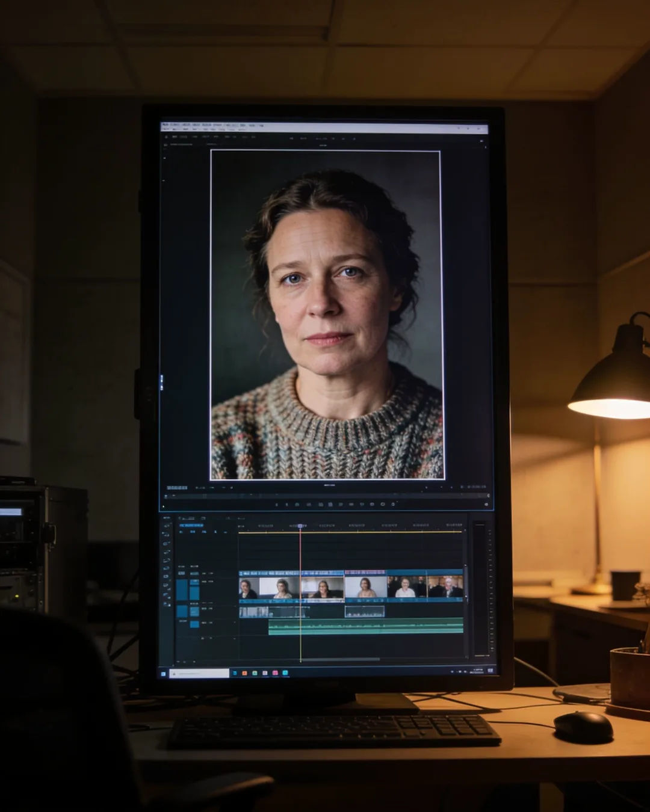Open the notification center icon in the taskbar corner
Viewport: 650px width, 812px height.
[x=490, y=671]
